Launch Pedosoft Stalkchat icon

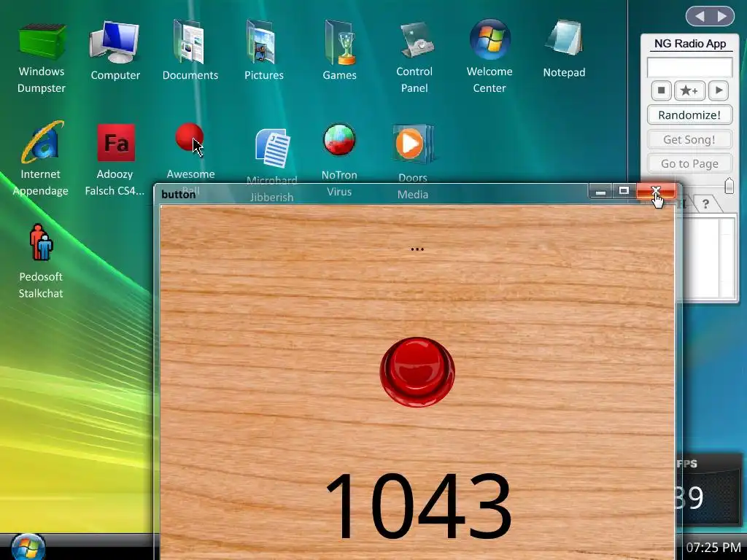coord(42,243)
